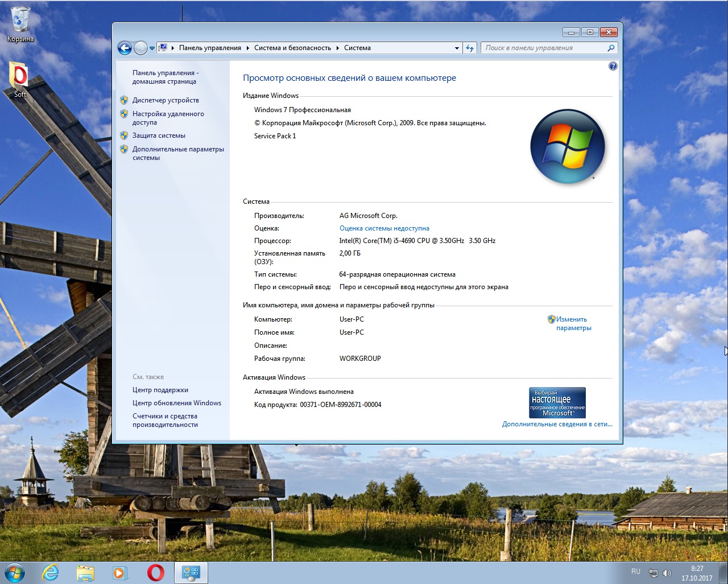This screenshot has height=584, width=728.
Task: Open Центр поддержки link
Action: 160,390
